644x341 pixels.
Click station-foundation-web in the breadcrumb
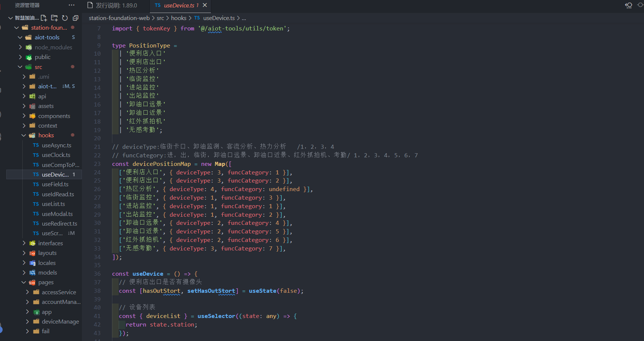pos(119,18)
